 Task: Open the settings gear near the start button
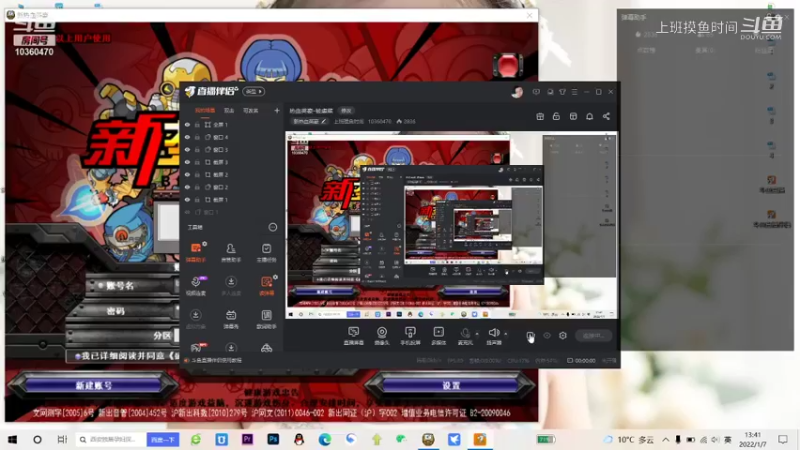(x=563, y=336)
